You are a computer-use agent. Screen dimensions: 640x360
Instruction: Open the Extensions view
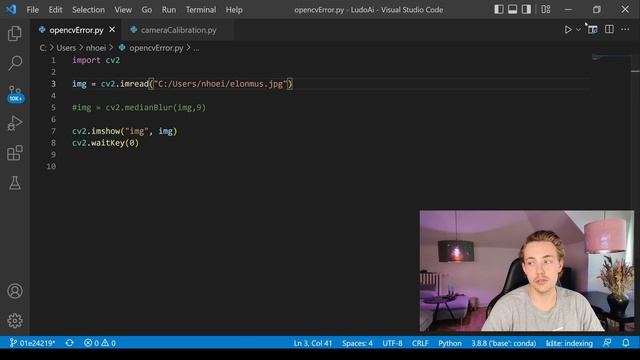click(15, 153)
